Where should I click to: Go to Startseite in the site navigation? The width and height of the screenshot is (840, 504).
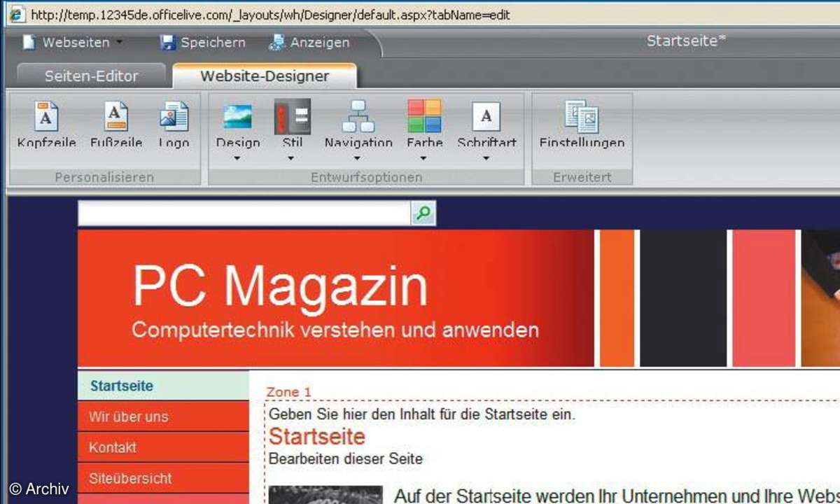point(163,386)
